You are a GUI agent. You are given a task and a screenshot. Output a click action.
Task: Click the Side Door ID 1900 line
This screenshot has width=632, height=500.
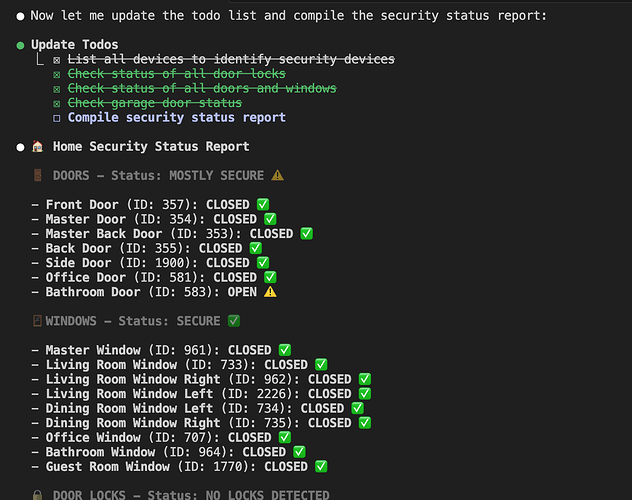click(x=150, y=263)
